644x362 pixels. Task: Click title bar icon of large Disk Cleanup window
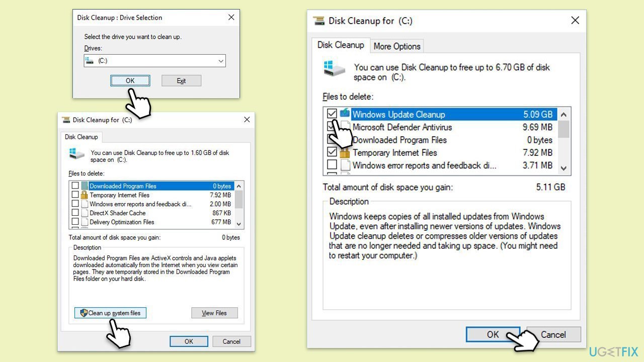(x=319, y=21)
